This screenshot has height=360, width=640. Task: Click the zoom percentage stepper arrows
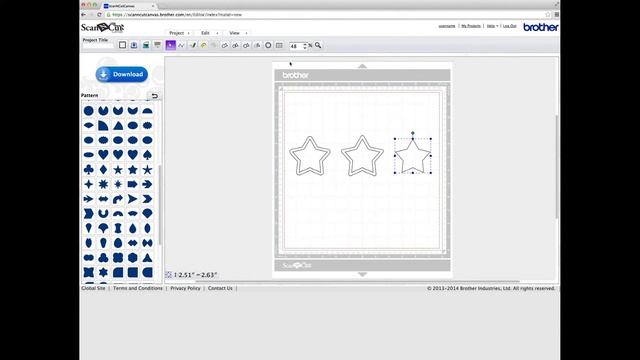[x=305, y=46]
